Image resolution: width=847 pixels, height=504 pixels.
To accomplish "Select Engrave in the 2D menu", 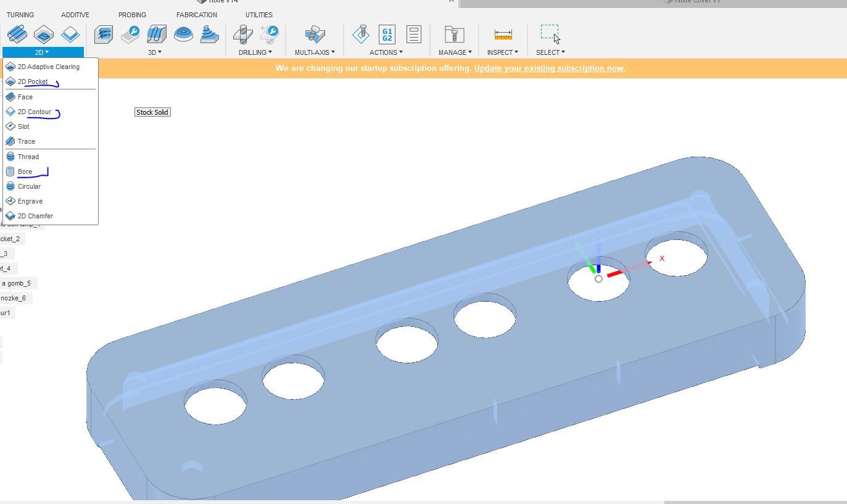I will [x=50, y=201].
